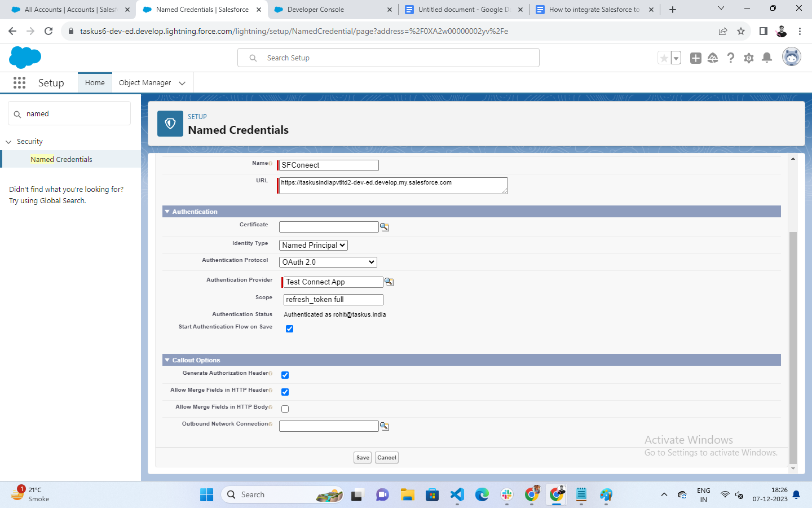Expand the favorites list dropdown arrow
This screenshot has width=812, height=508.
676,58
